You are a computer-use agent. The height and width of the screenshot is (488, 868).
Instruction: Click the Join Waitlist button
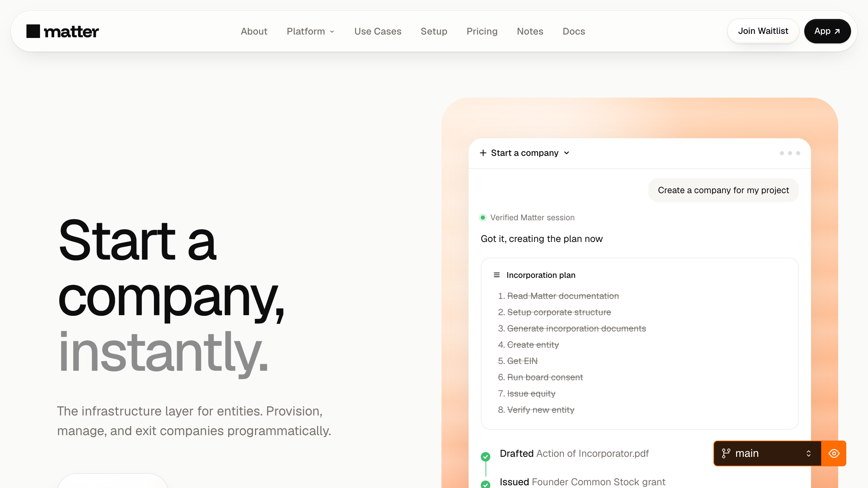tap(763, 31)
